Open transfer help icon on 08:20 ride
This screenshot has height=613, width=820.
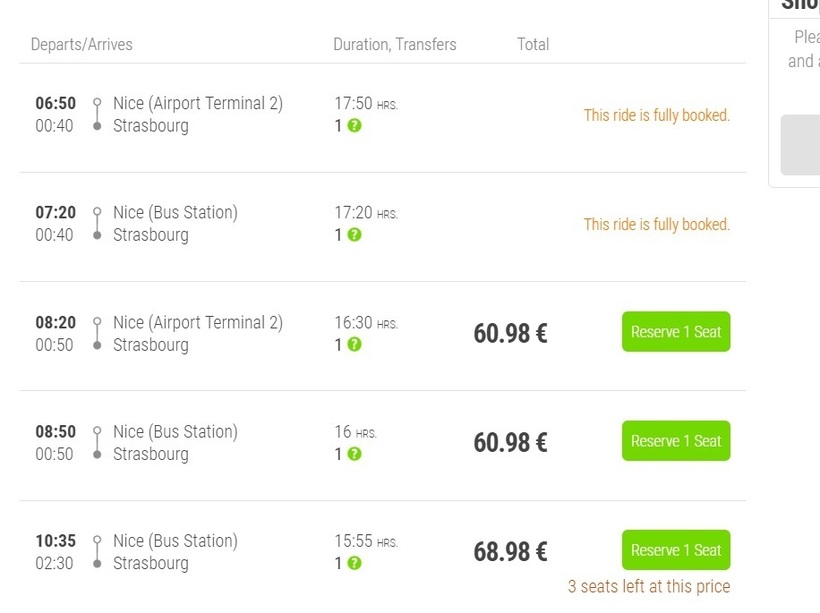pyautogui.click(x=354, y=344)
